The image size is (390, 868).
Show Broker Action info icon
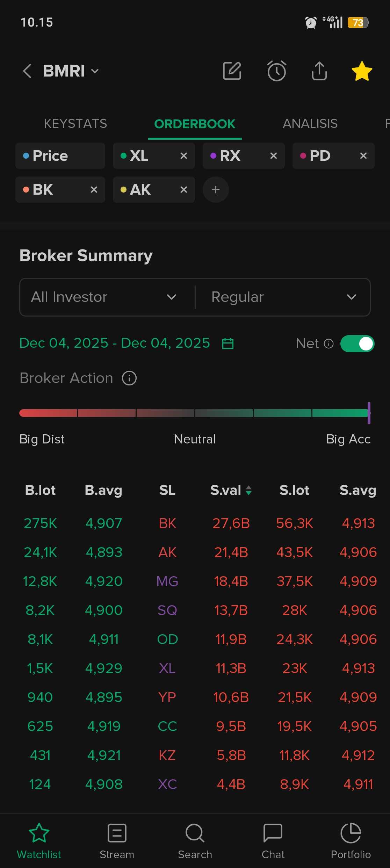coord(129,378)
